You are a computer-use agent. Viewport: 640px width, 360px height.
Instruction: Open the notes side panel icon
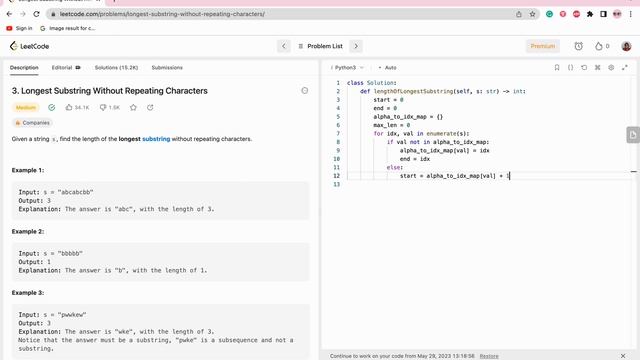click(633, 135)
